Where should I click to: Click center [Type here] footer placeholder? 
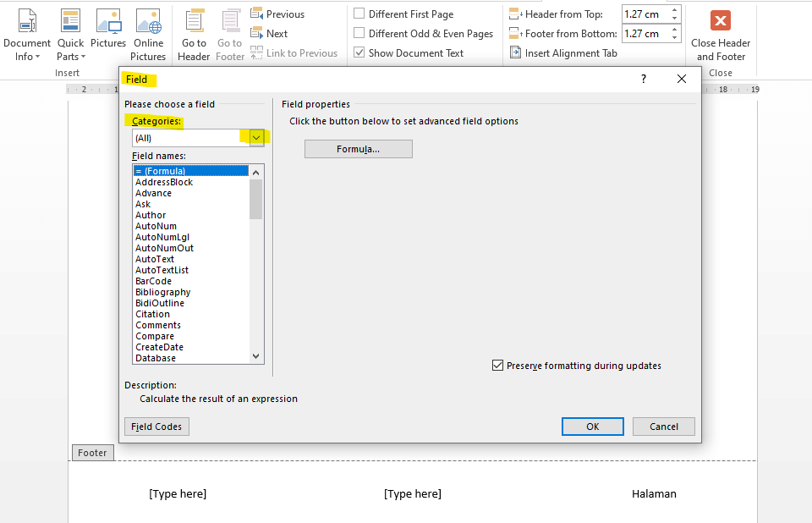pos(413,494)
